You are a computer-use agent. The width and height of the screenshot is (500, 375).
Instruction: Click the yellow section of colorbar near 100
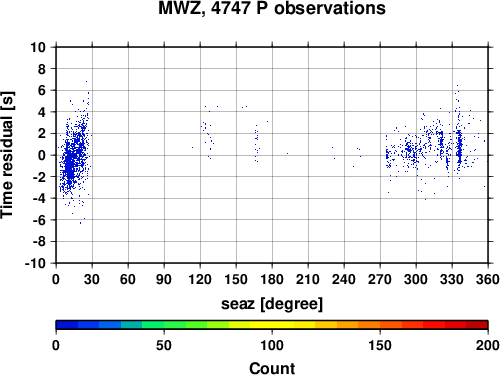272,325
